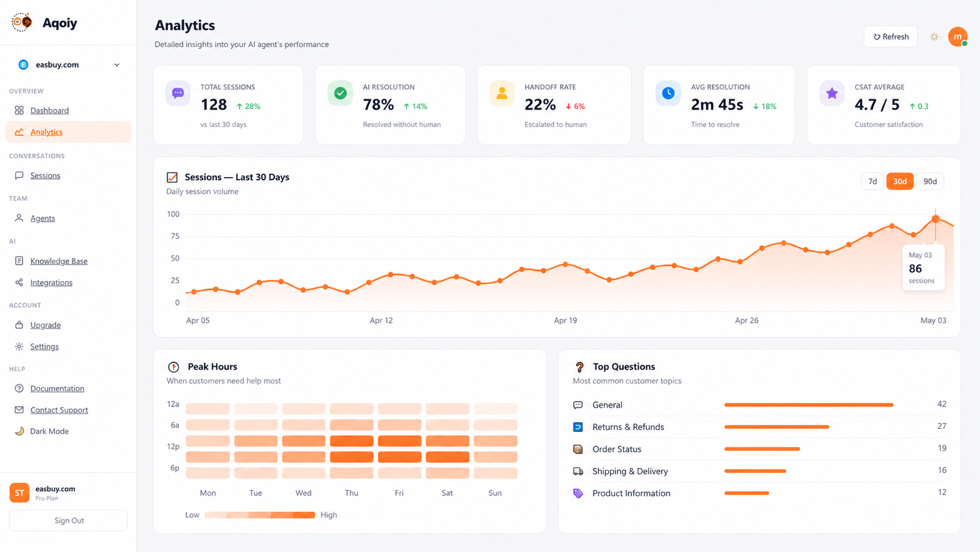The image size is (980, 552).
Task: Click the Returns & Refunds row icon
Action: click(578, 427)
